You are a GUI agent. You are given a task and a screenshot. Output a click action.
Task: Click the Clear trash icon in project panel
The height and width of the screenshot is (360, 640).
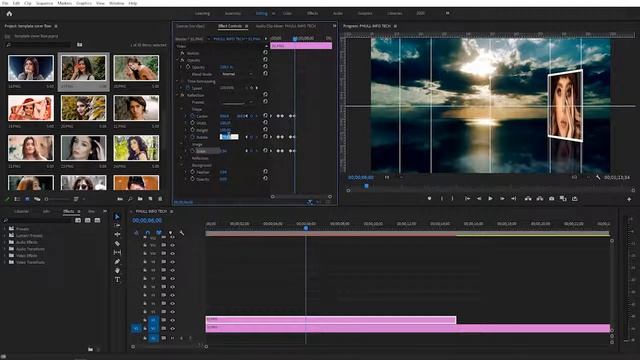[160, 199]
